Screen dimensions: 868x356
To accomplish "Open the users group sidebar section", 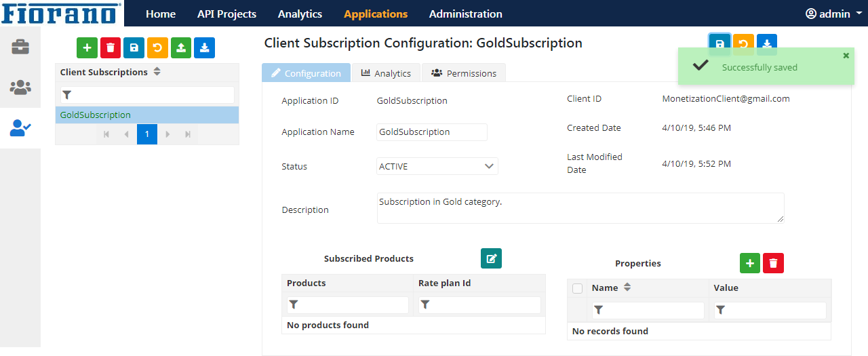I will pos(20,87).
